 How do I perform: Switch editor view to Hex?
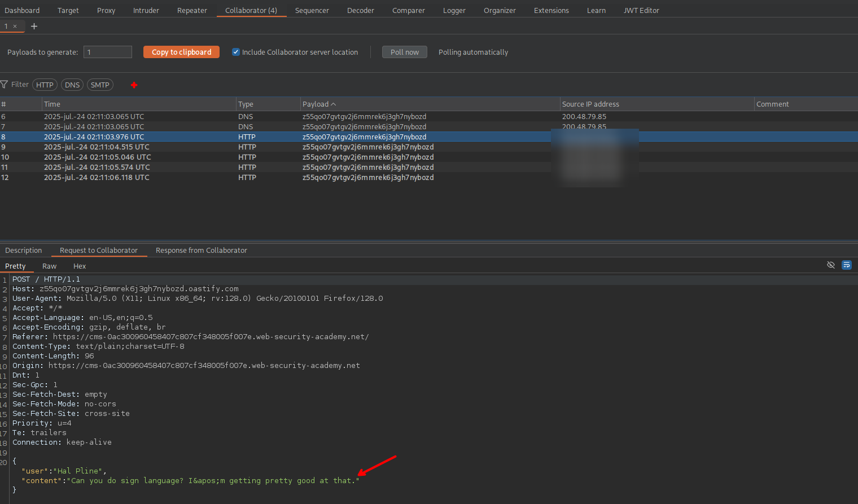coord(80,266)
